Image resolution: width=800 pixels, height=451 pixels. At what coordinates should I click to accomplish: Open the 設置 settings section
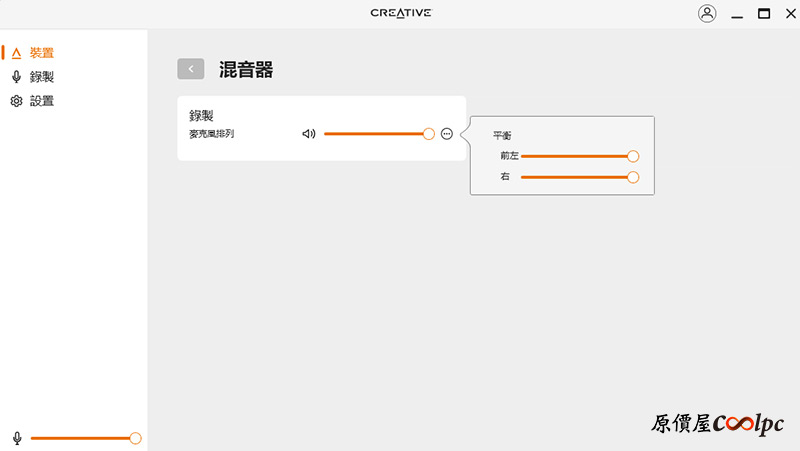[x=32, y=101]
